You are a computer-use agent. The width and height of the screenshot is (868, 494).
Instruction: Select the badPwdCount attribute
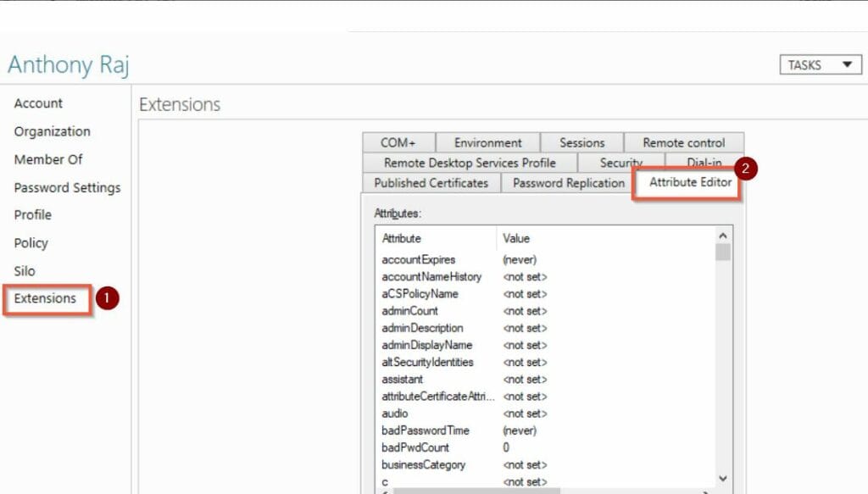pyautogui.click(x=545, y=447)
